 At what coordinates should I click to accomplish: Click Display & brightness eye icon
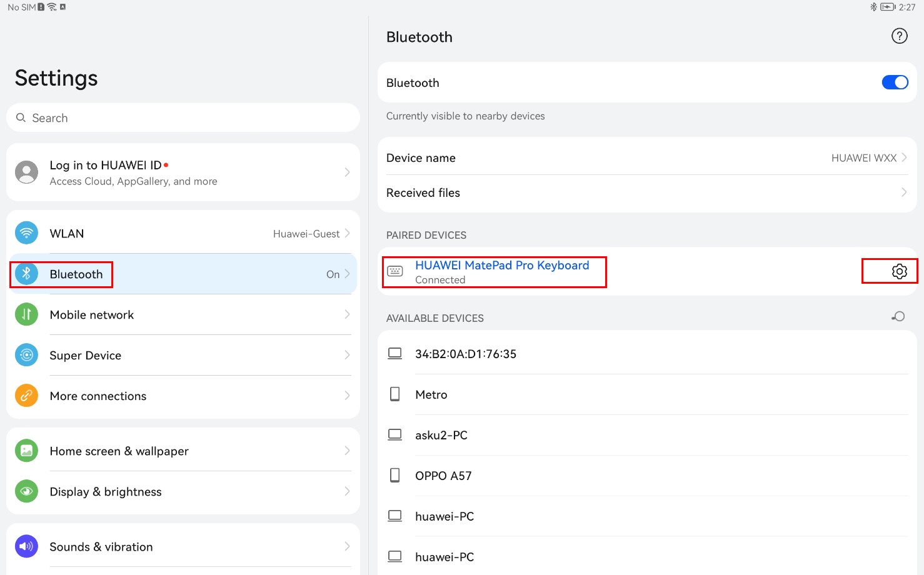point(26,491)
